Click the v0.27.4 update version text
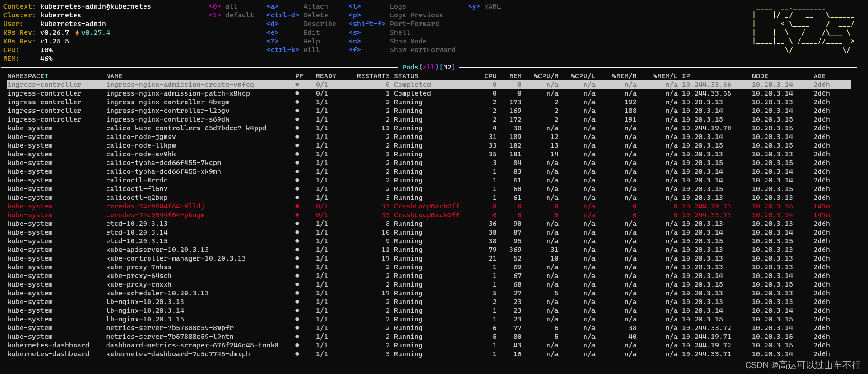 pyautogui.click(x=96, y=32)
